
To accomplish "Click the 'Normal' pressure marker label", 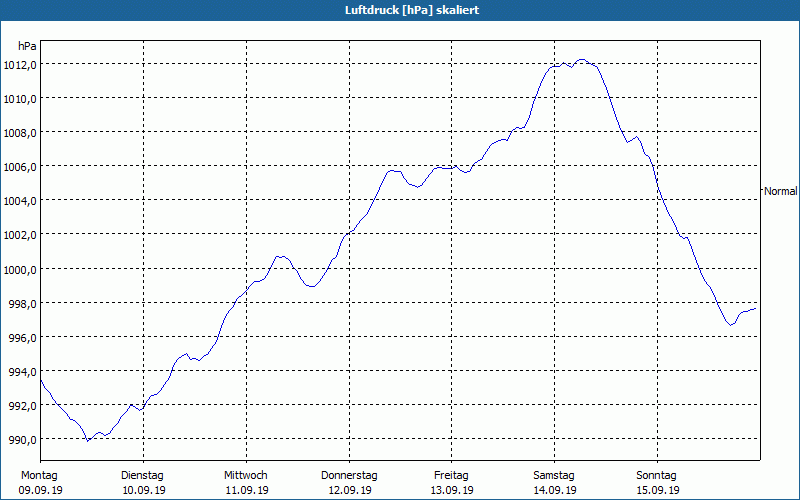I will (x=781, y=191).
